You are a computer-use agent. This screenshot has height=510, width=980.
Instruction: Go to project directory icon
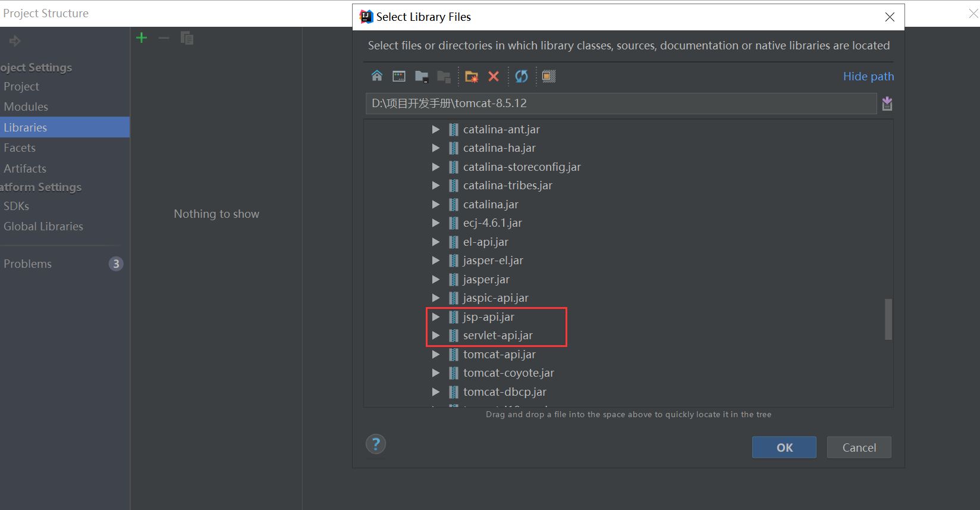422,76
